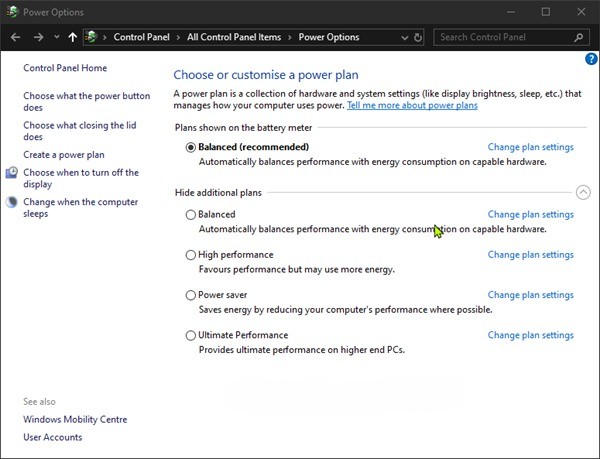Screen dimensions: 600x459
Task: Click the address bar Control Panel icon
Action: coord(93,37)
